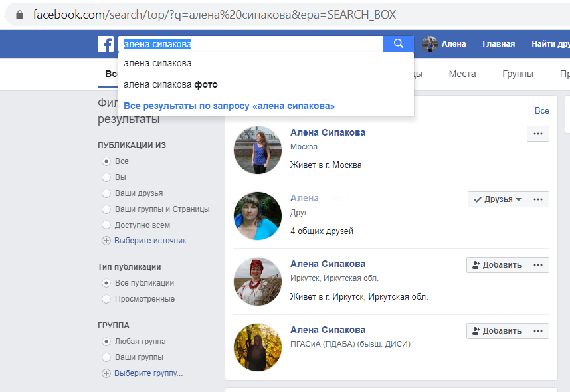
Task: Choose first suggestion алена сипакова
Action: (x=266, y=63)
